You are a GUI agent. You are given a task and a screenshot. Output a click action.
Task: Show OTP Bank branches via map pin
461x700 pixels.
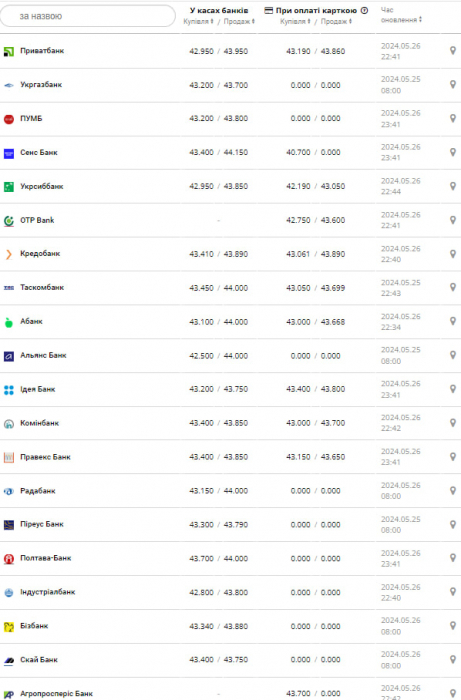pyautogui.click(x=453, y=220)
